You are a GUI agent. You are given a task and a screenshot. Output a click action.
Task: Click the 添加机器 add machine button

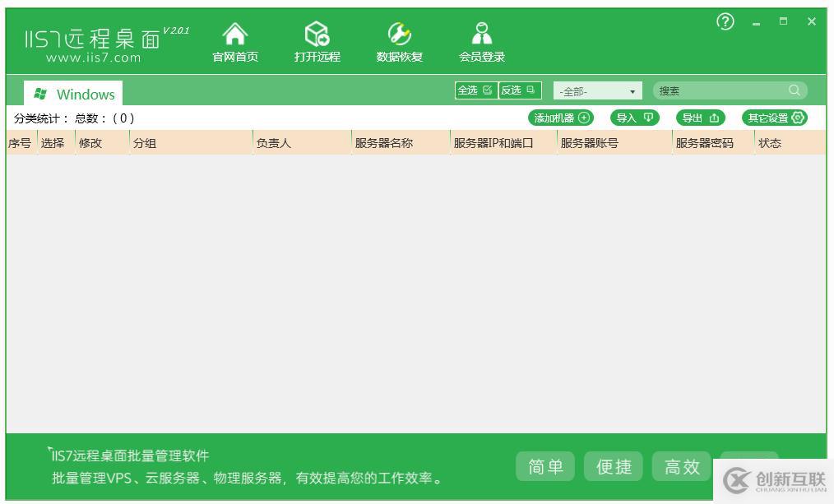(x=561, y=118)
